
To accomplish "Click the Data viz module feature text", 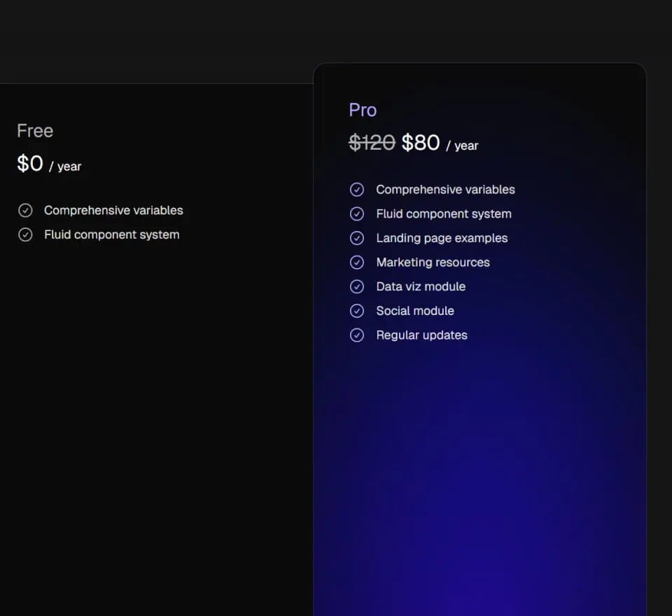I will 421,286.
